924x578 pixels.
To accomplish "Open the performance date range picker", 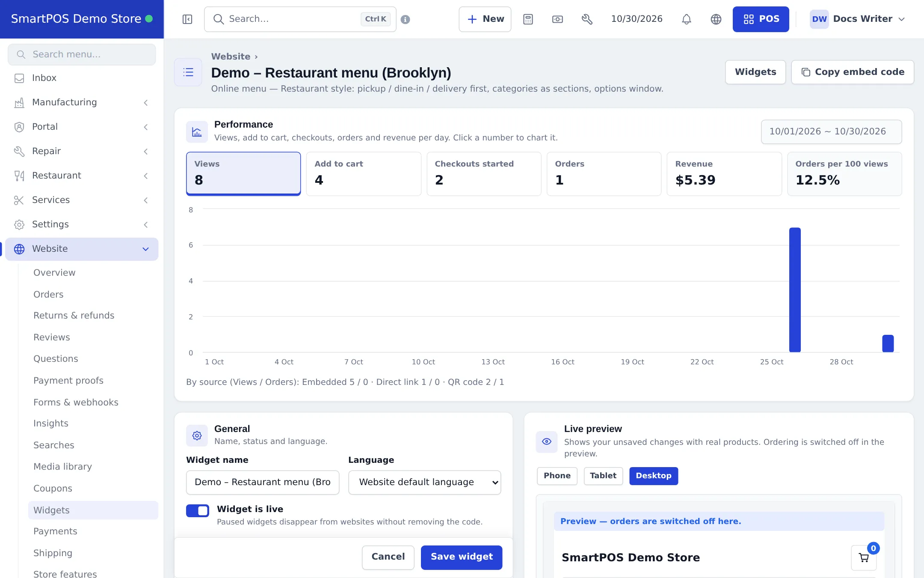I will coord(831,132).
